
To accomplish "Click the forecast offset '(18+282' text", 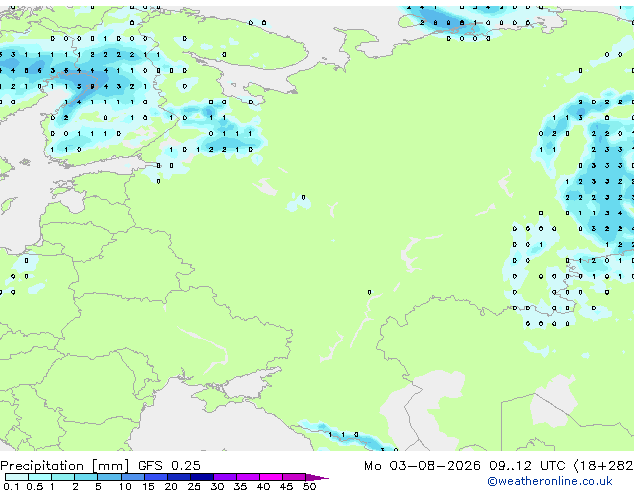I will pyautogui.click(x=604, y=466).
